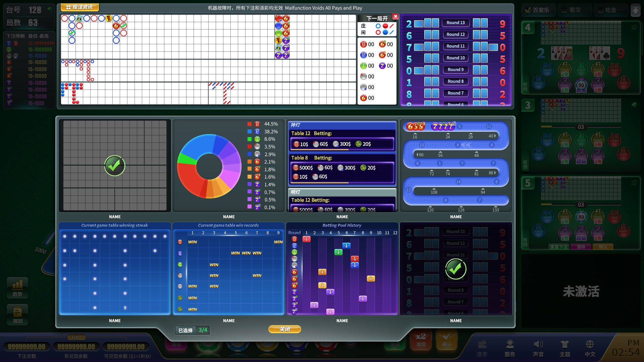
Task: Enable the 骰宝 sic bo checkbox
Action: 564,10
